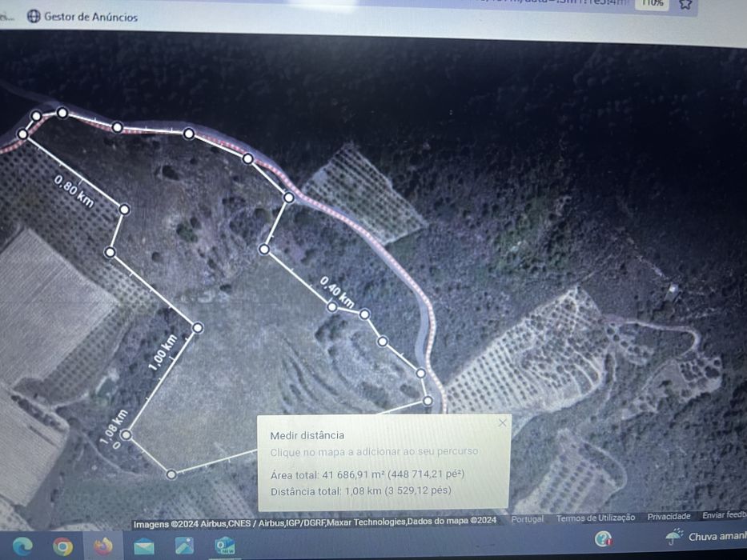Click the Chuva amanhã weather text
This screenshot has width=747, height=560.
pos(717,537)
